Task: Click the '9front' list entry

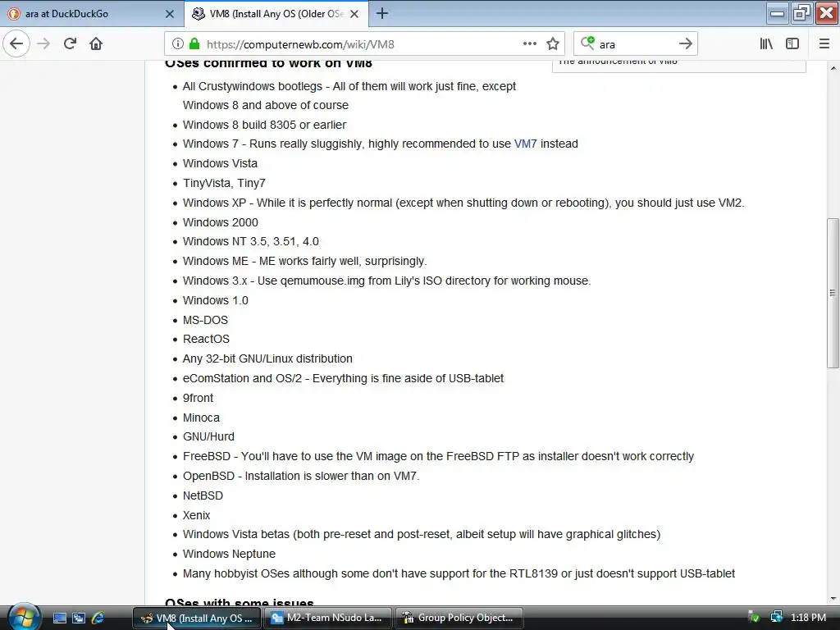Action: pos(198,398)
